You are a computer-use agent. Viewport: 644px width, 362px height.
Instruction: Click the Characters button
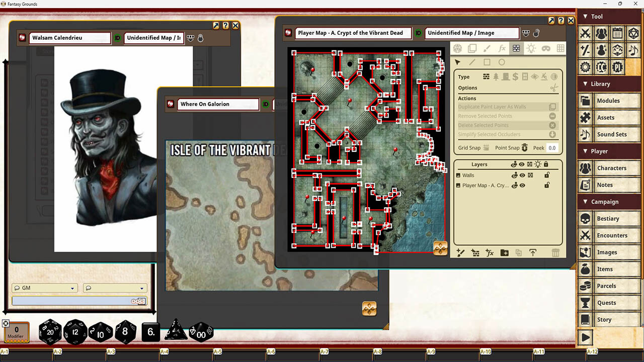click(x=611, y=168)
